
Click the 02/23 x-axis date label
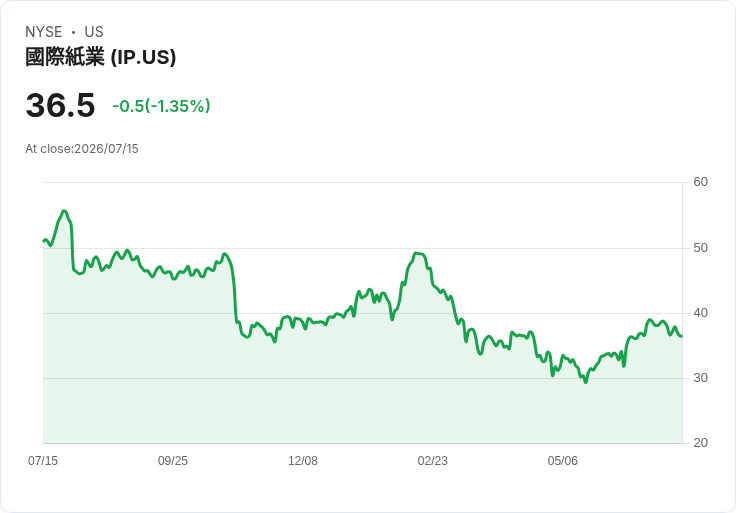(x=432, y=460)
